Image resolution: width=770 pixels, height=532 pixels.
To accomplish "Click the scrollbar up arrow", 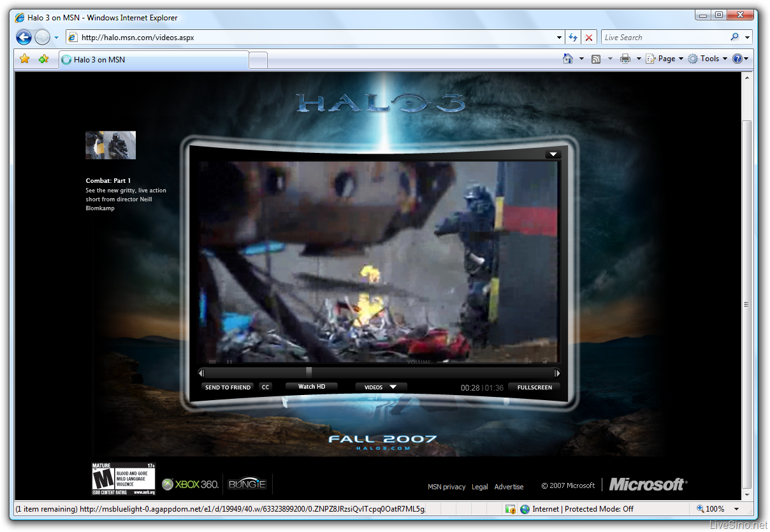I will (x=748, y=76).
